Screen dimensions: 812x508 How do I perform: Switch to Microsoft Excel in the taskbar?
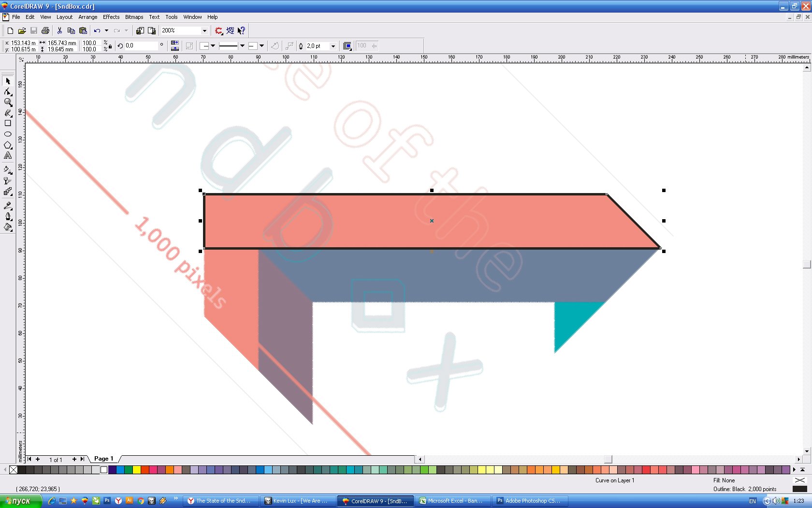pyautogui.click(x=452, y=501)
